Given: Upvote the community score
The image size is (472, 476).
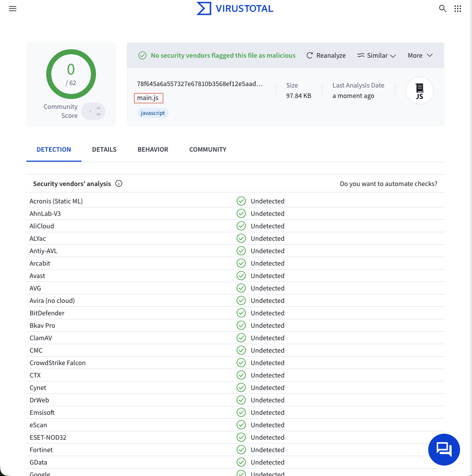Looking at the screenshot, I should 98,108.
